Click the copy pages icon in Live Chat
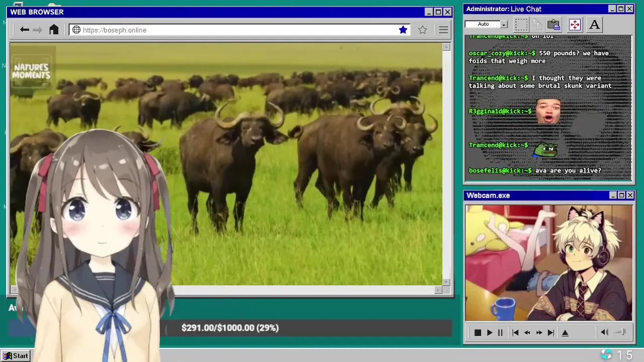The image size is (644, 362). tap(537, 24)
